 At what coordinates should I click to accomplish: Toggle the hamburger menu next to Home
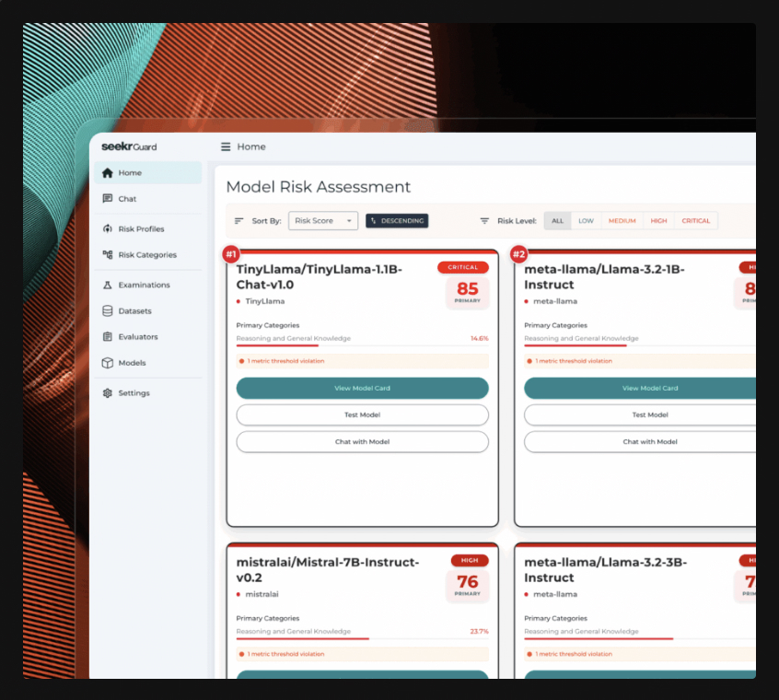pos(226,146)
